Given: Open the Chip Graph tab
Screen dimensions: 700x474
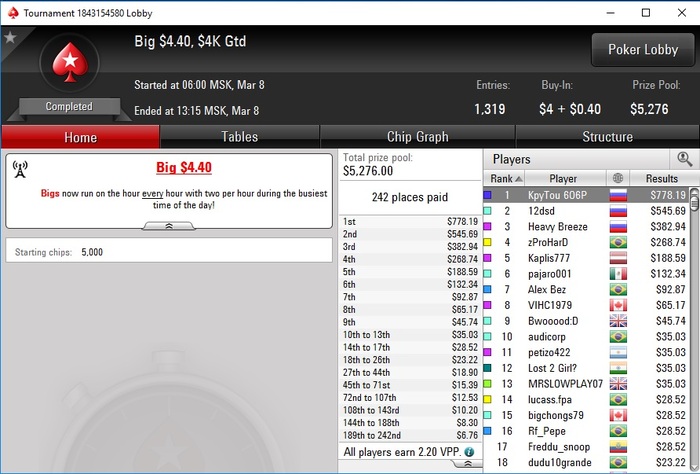Looking at the screenshot, I should (x=417, y=137).
